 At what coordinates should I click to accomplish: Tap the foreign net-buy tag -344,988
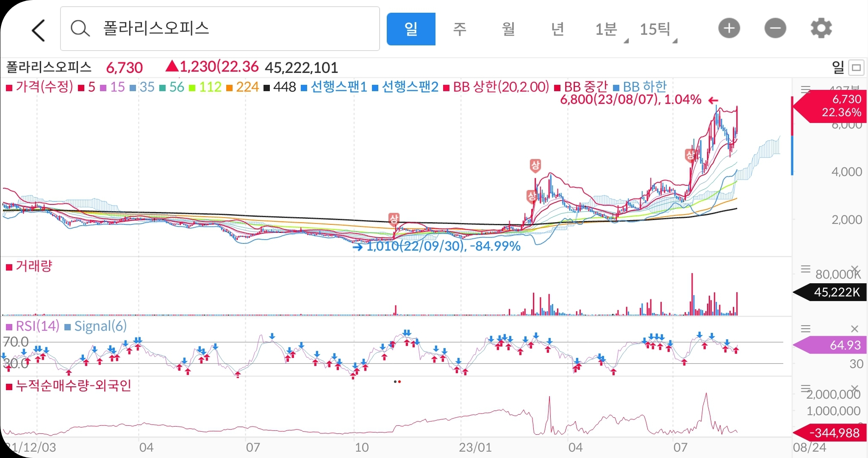[830, 433]
